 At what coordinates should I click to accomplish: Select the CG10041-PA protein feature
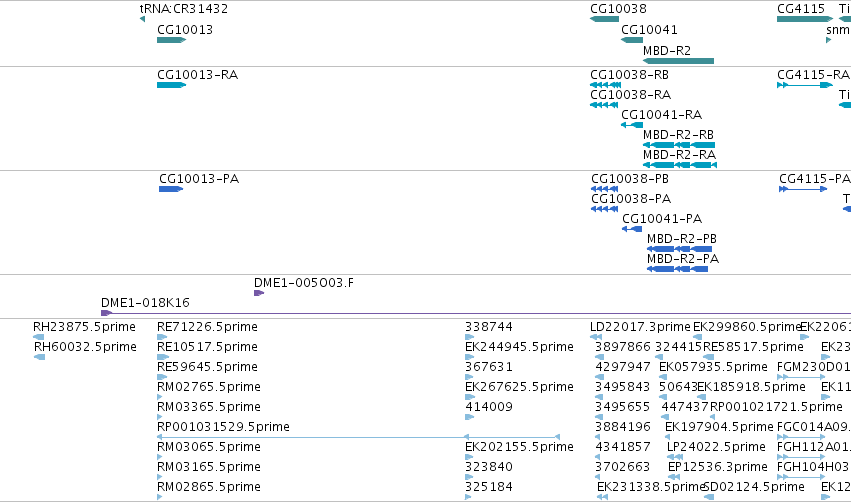632,229
